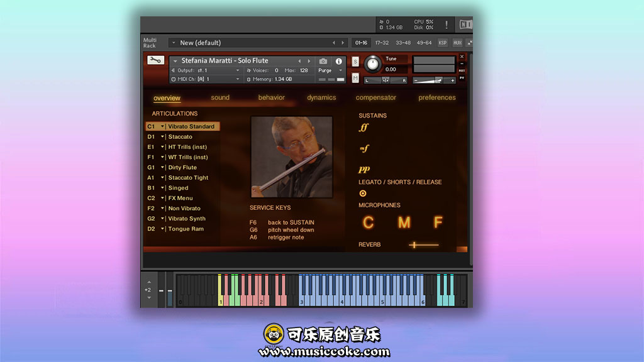Open the compensator tab
The height and width of the screenshot is (362, 644).
point(376,97)
